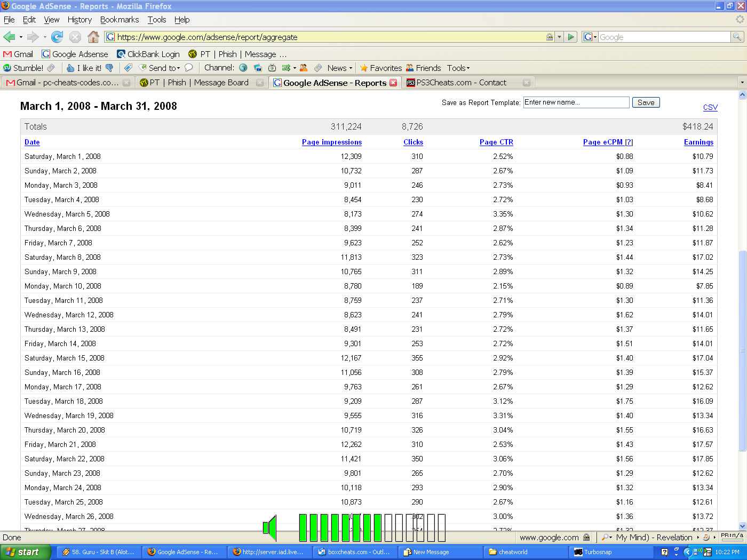Switch to boxcheats.com Outlook taskbar window
The image size is (747, 560).
point(354,552)
